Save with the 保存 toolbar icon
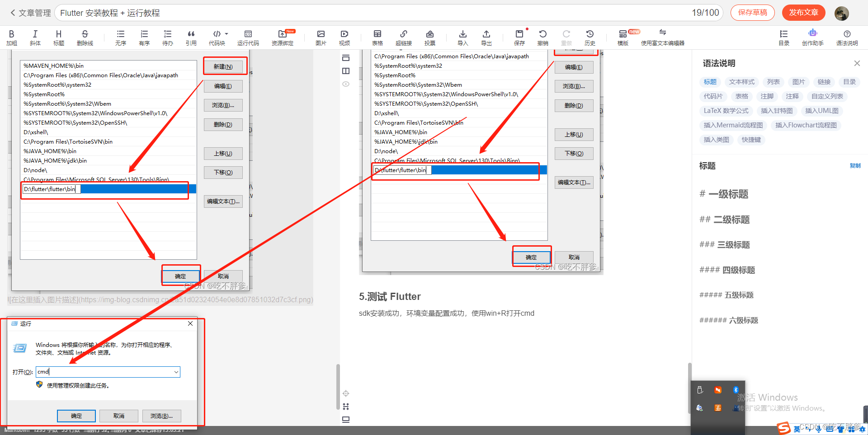Image resolution: width=868 pixels, height=435 pixels. (x=519, y=37)
